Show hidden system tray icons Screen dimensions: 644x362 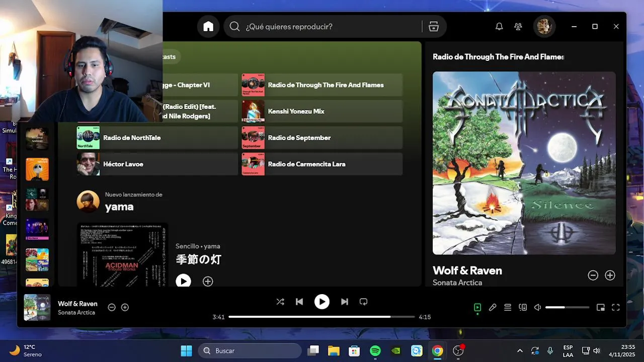coord(520,350)
